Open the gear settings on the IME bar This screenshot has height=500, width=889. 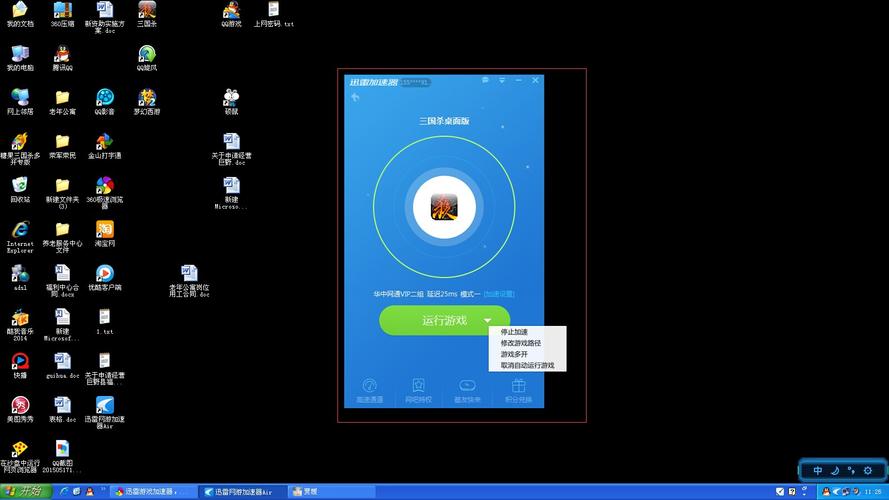[867, 471]
